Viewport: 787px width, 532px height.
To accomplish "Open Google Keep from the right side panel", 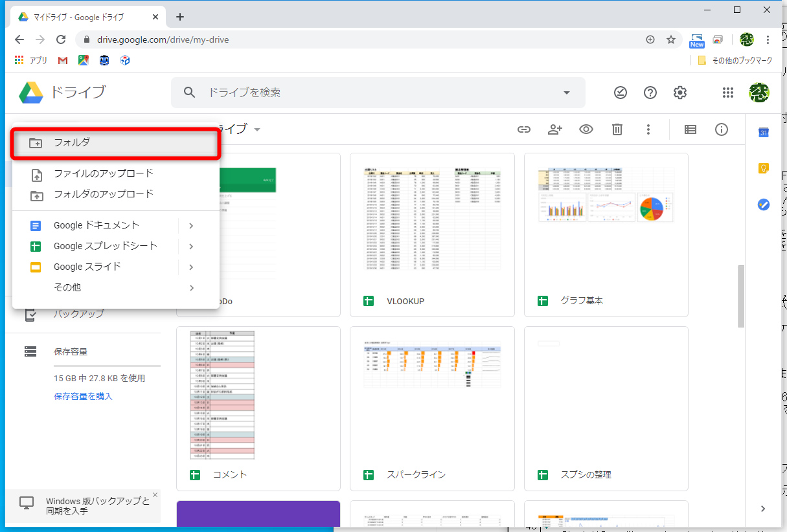I will 763,168.
